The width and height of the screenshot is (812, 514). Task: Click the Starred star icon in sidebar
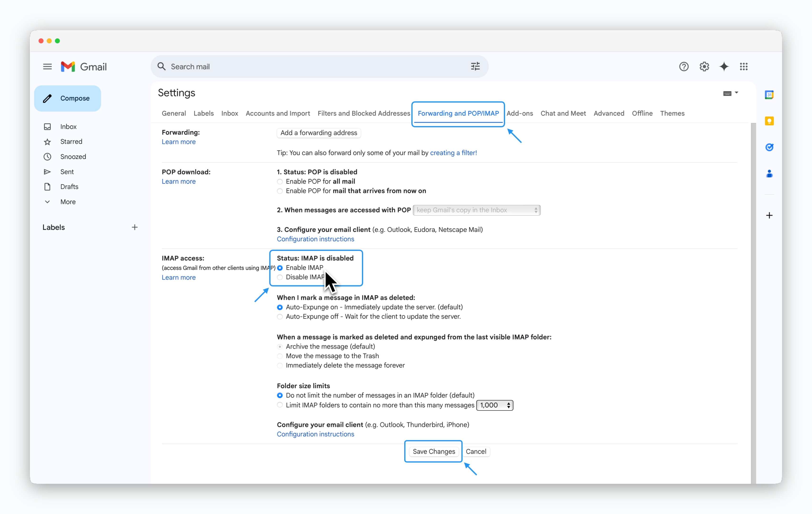click(x=47, y=142)
